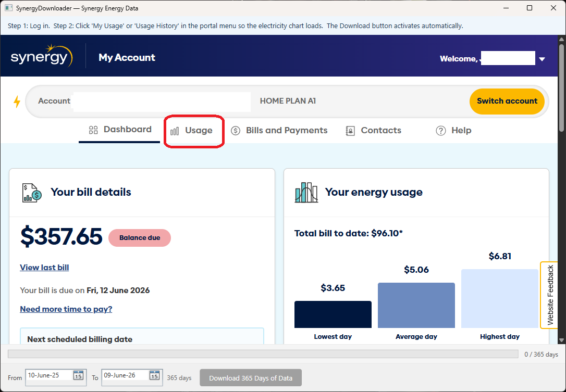Click the Average day usage bar

click(x=416, y=306)
